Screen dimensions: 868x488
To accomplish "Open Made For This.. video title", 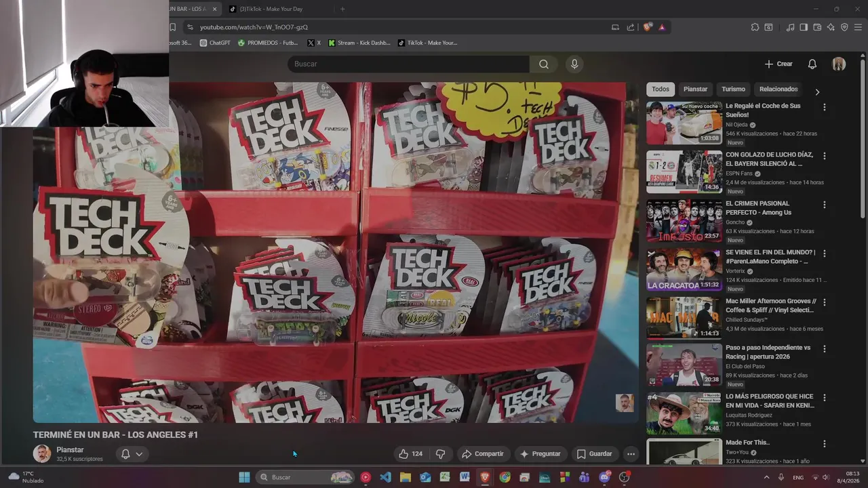I will coord(747,443).
